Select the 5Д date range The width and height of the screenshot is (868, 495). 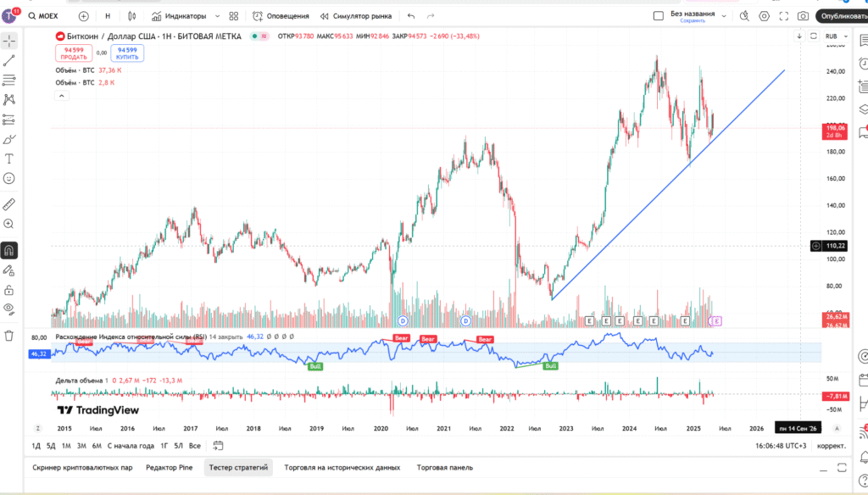pos(51,446)
